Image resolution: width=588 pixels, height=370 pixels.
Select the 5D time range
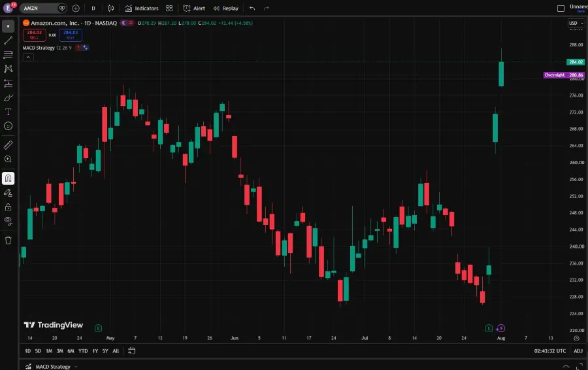click(39, 351)
